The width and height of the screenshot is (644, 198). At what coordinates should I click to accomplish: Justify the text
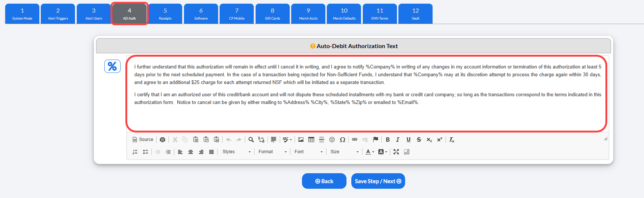pos(211,152)
